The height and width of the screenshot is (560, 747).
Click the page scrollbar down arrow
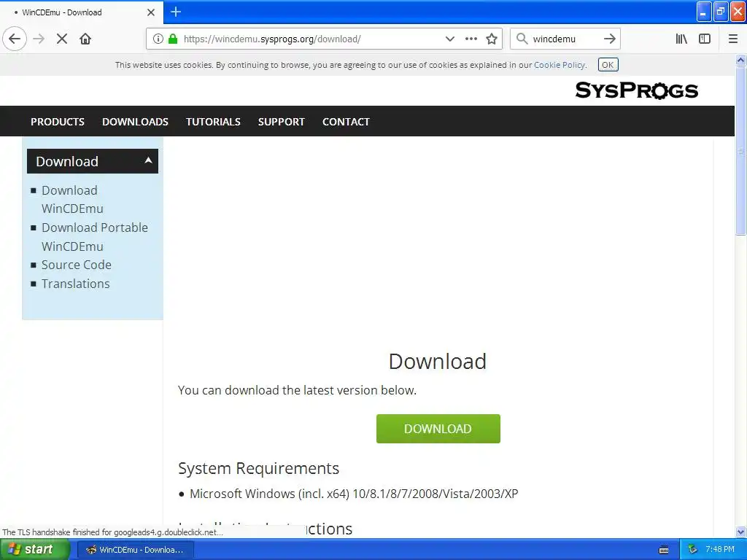(741, 532)
